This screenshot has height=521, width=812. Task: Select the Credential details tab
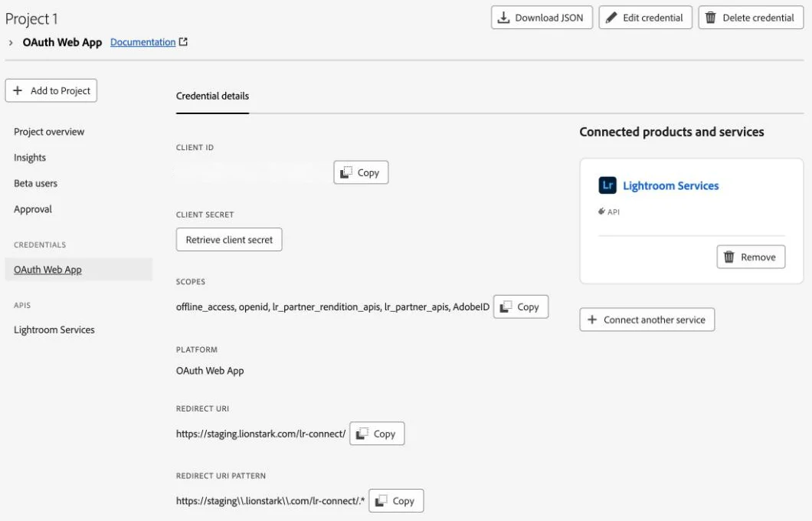pos(212,96)
